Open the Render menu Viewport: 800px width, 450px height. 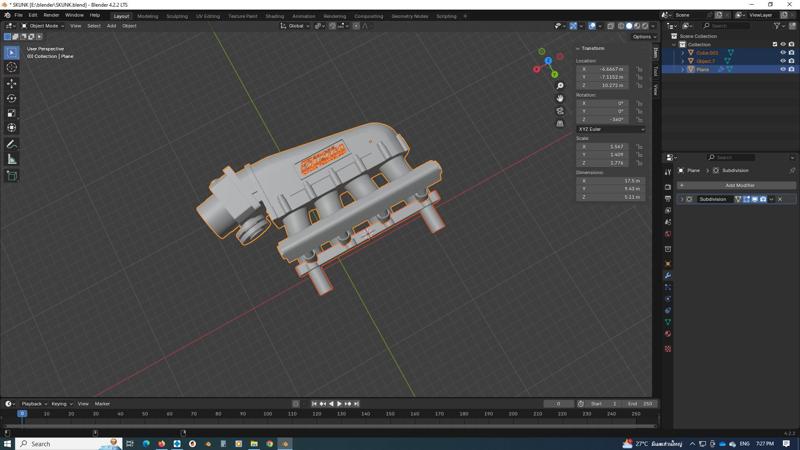coord(51,15)
